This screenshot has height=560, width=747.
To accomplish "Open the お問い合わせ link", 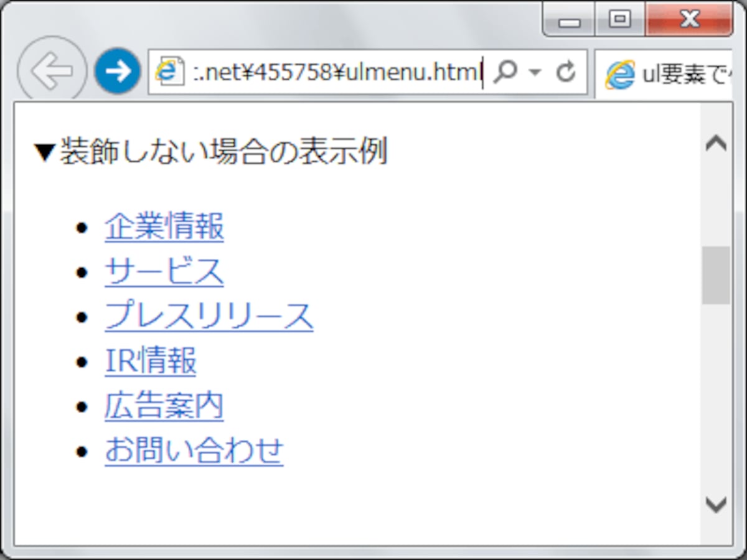I will click(194, 450).
